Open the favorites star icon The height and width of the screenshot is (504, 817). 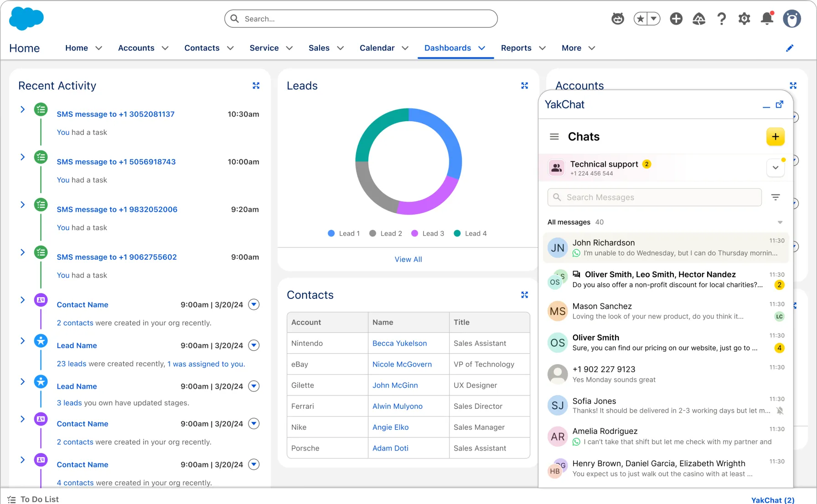click(641, 19)
